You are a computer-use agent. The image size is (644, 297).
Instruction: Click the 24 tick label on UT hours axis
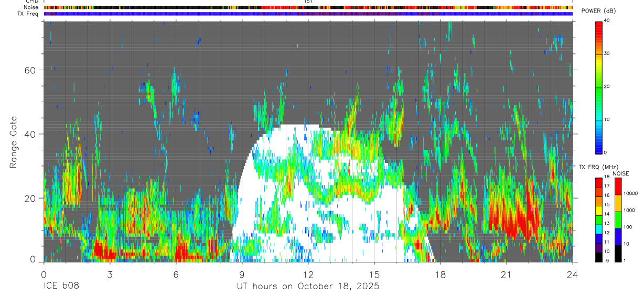(572, 274)
